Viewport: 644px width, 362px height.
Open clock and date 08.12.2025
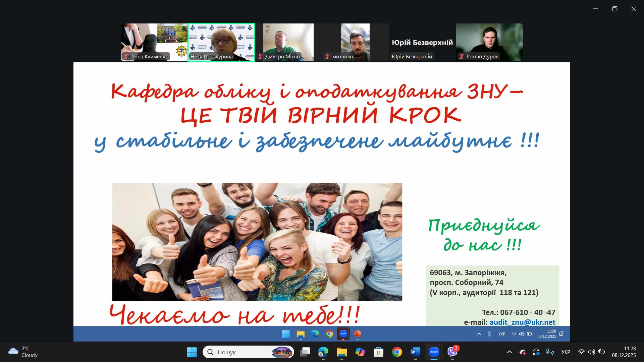click(x=624, y=352)
